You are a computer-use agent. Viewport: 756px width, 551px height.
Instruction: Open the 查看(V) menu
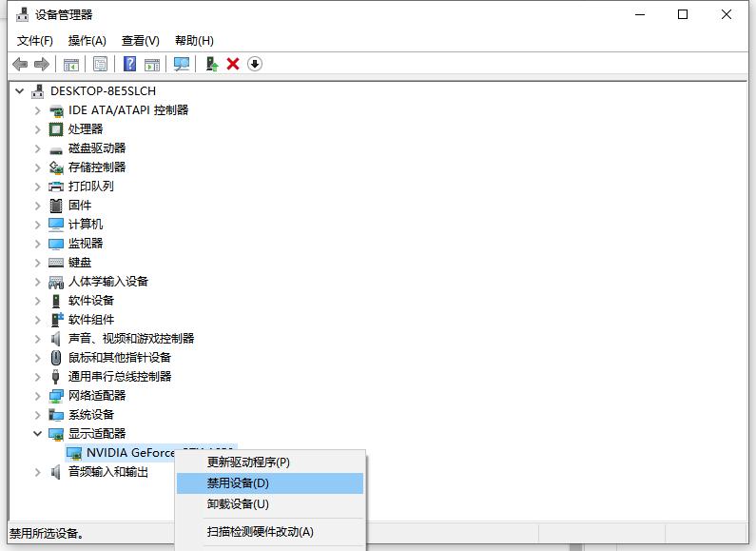pyautogui.click(x=140, y=41)
